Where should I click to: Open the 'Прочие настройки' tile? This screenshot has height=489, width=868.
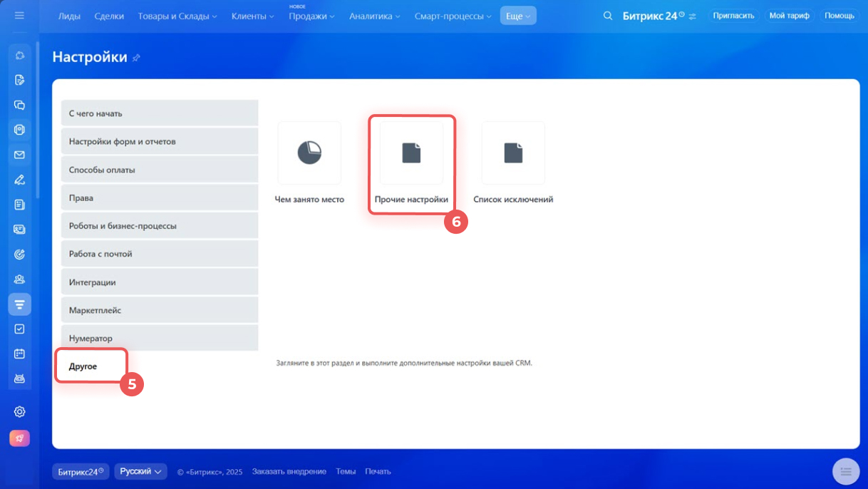[411, 153]
